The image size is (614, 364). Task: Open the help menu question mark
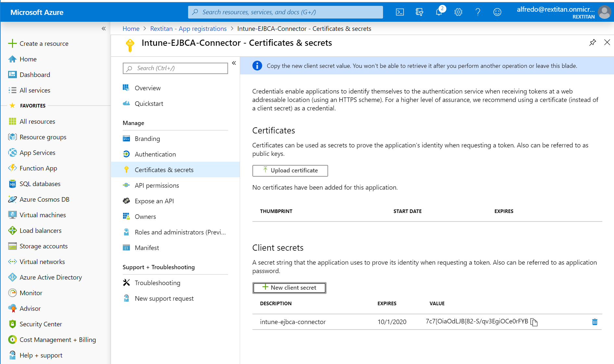pos(478,12)
